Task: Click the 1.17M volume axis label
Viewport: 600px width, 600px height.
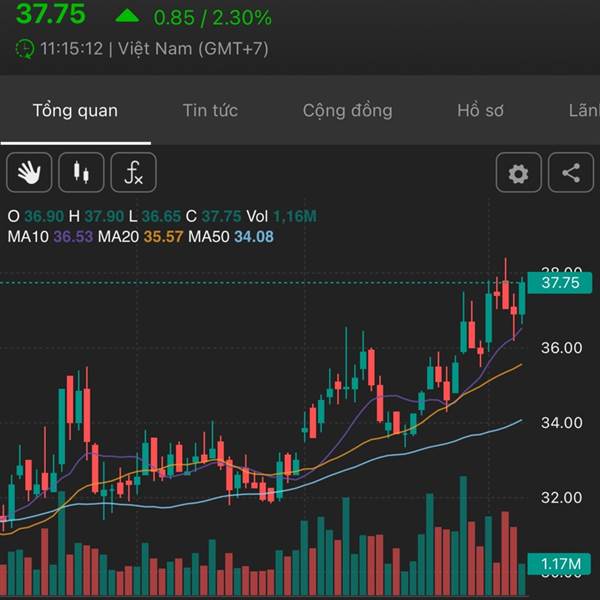Action: (560, 564)
